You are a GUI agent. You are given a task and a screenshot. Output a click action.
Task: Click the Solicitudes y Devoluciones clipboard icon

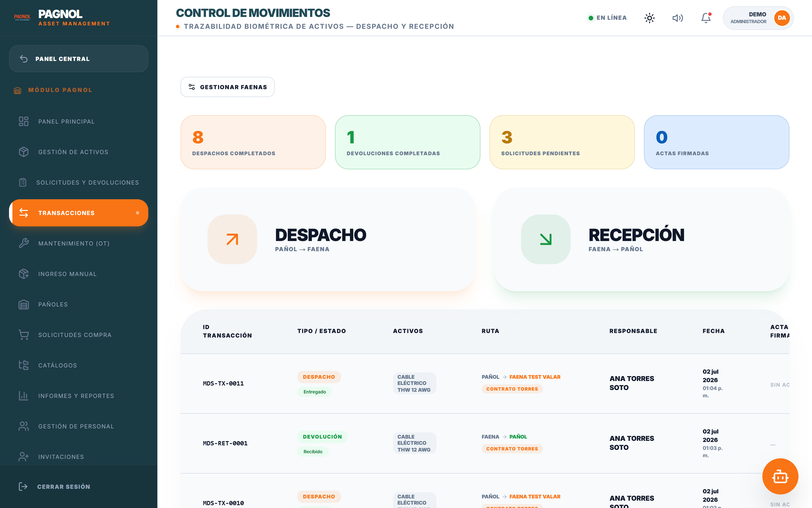23,182
